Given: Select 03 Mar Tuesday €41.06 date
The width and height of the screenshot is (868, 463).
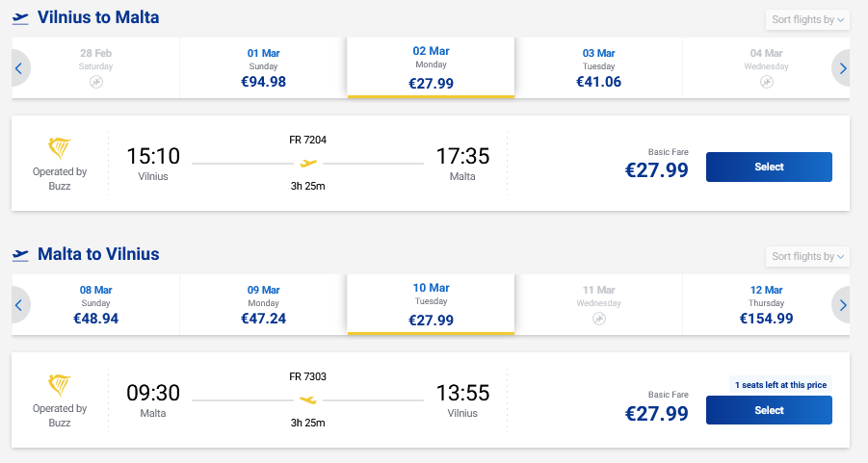Looking at the screenshot, I should 598,67.
